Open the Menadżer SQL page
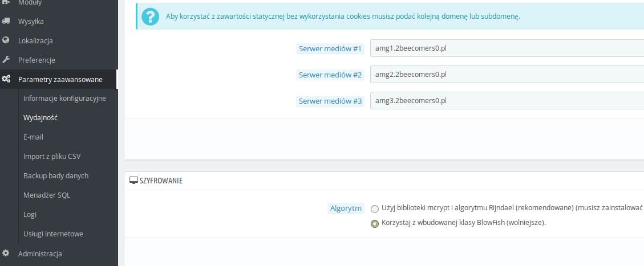This screenshot has height=266, width=644. 47,195
